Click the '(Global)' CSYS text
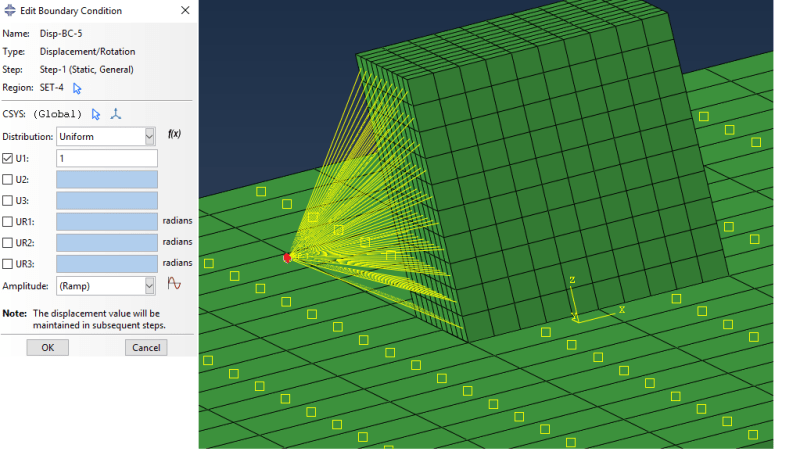Image resolution: width=800 pixels, height=473 pixels. 58,114
